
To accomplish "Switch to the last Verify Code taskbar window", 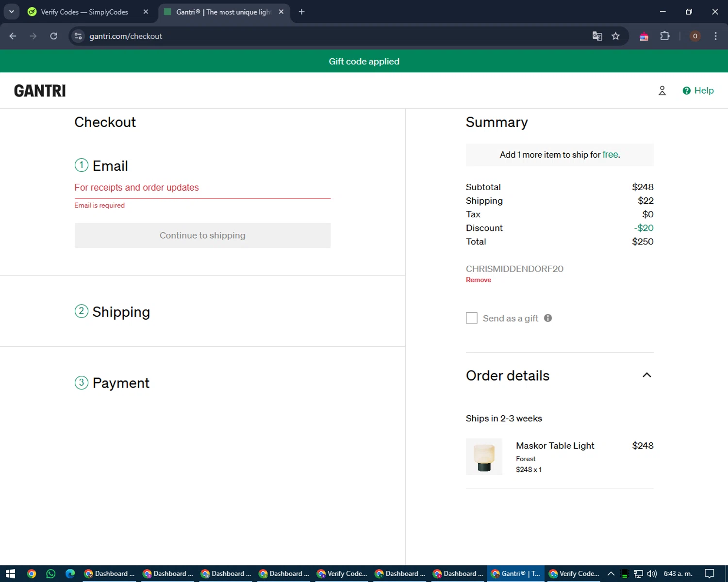I will tap(574, 574).
